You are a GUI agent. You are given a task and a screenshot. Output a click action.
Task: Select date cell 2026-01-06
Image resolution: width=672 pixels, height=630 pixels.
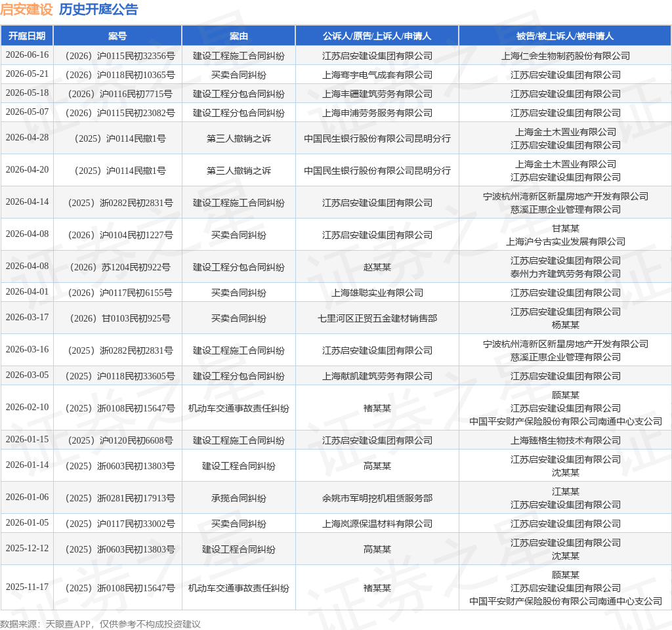[x=27, y=497]
